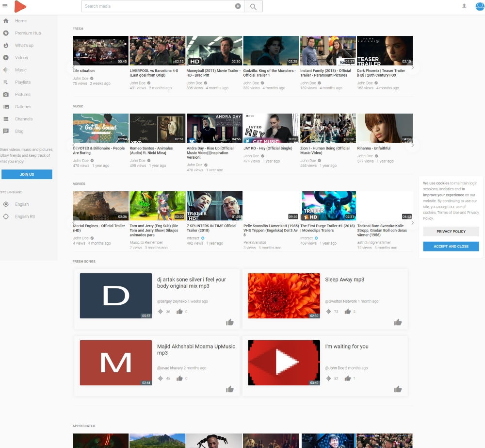The width and height of the screenshot is (485, 448).
Task: Like Majid Akhshabi song with large thumb
Action: click(230, 389)
